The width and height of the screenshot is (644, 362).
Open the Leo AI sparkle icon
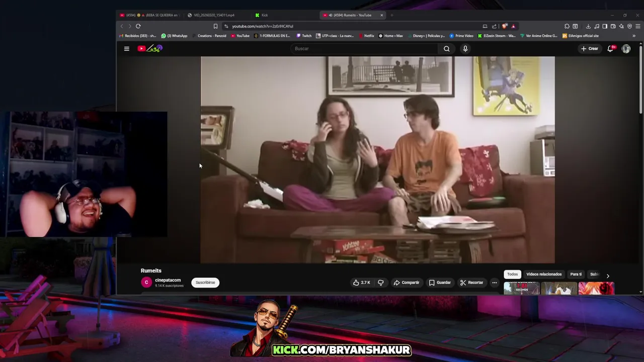click(x=621, y=26)
